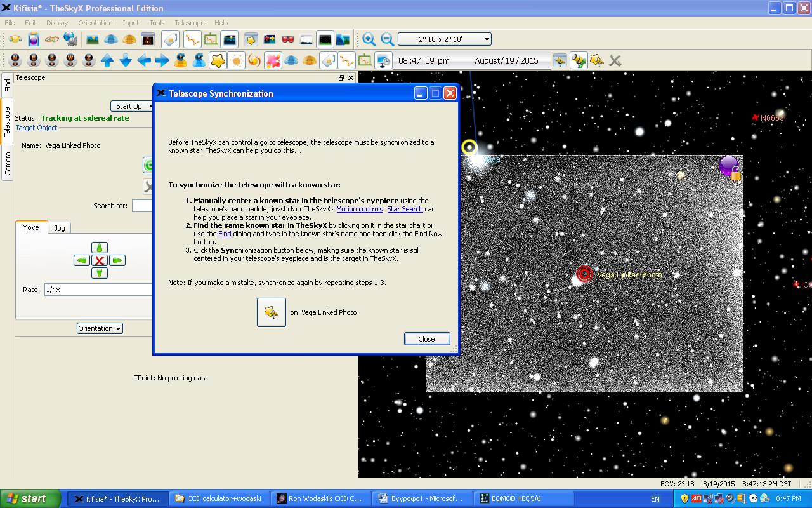Click the star-and-telescope synchronize toolbar icon

597,60
